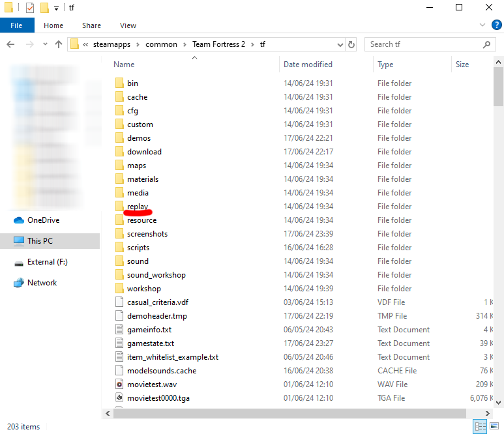Open the Customize Quick Access Toolbar dropdown
The image size is (504, 434).
tap(56, 8)
